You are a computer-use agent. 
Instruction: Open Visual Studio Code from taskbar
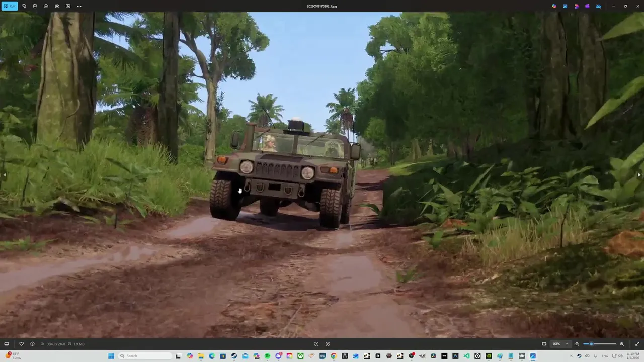[466, 356]
